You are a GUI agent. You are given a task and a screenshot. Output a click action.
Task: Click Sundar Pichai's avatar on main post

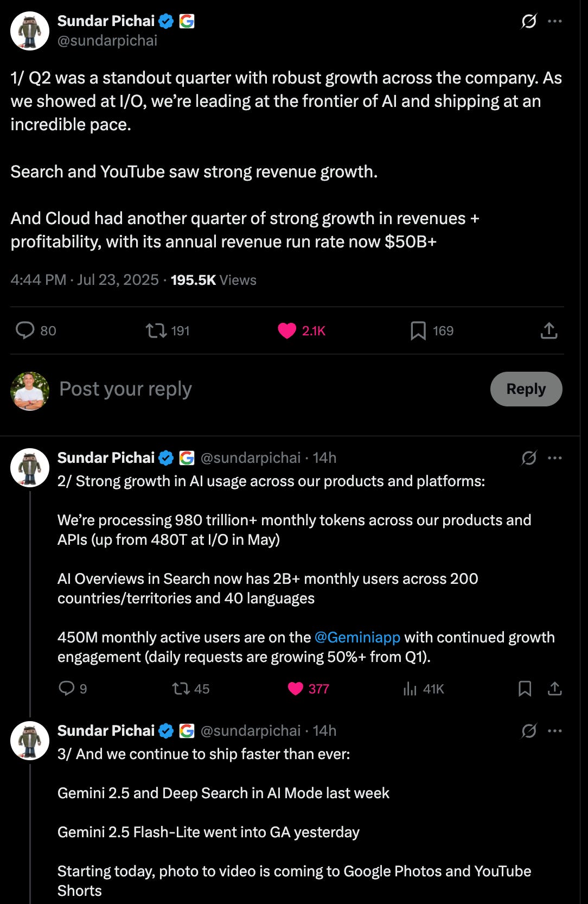[x=30, y=31]
